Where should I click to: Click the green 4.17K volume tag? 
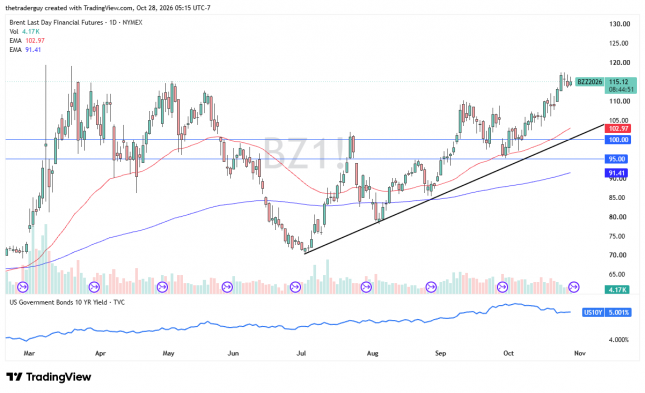point(617,290)
